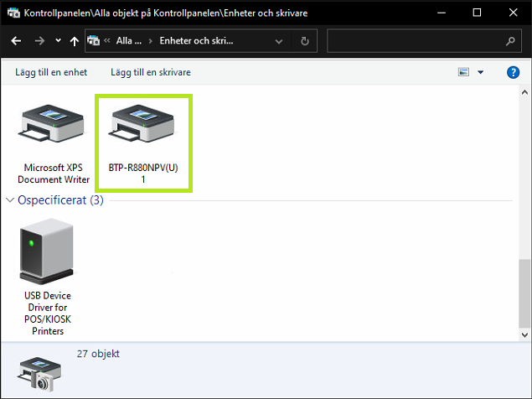Viewport: 532px width, 399px height.
Task: Click the help question mark icon
Action: click(x=514, y=73)
